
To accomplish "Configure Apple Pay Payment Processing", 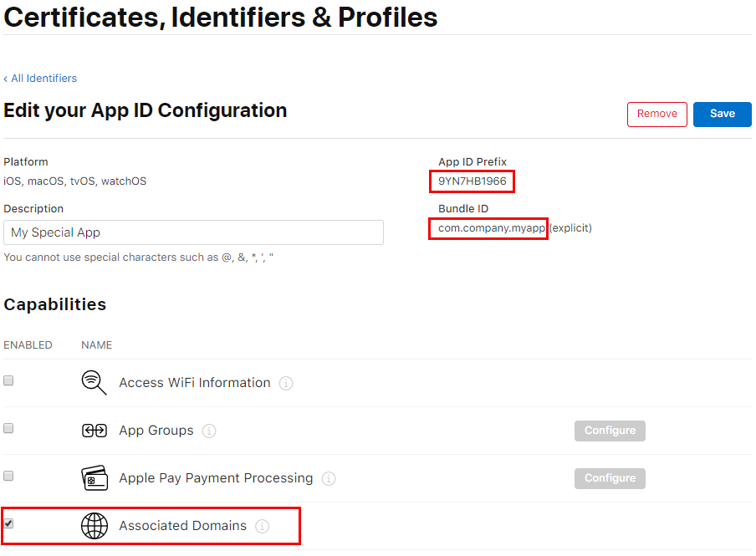I will pos(610,478).
